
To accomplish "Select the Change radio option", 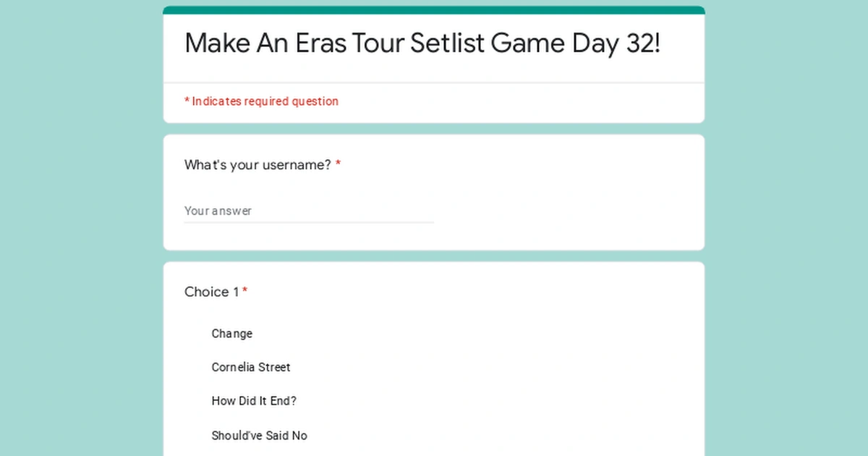I will 192,334.
